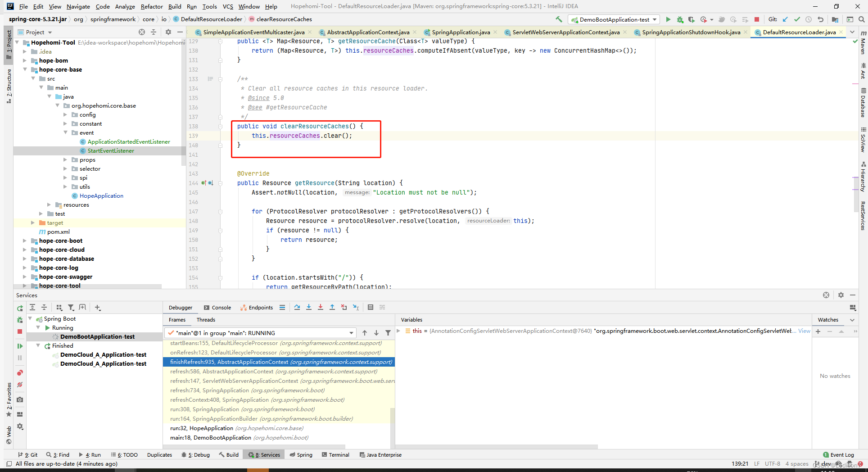Switch to Endpoints tab in Services
The width and height of the screenshot is (868, 472).
click(257, 308)
